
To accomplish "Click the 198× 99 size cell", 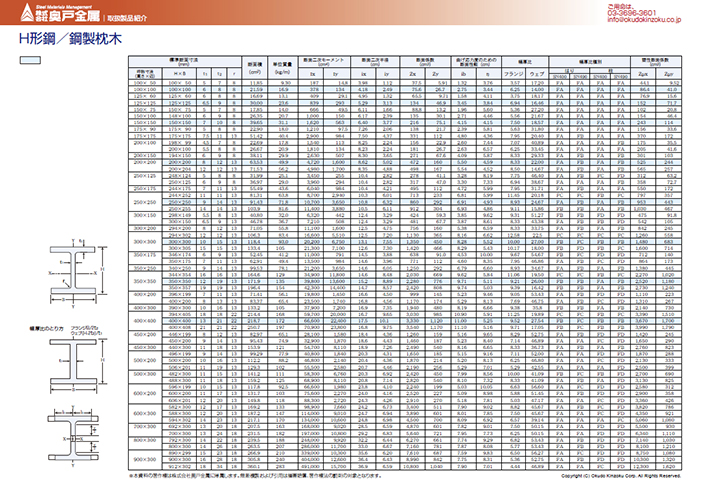I will [x=180, y=143].
